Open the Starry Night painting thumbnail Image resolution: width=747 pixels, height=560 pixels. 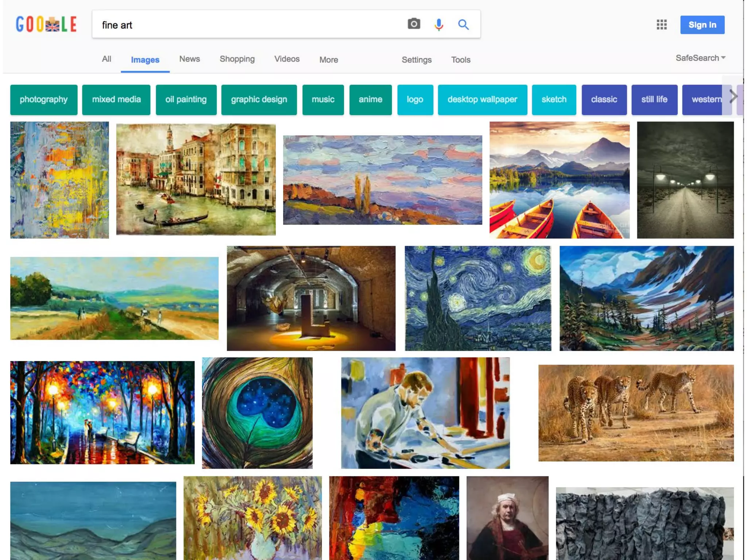[478, 298]
